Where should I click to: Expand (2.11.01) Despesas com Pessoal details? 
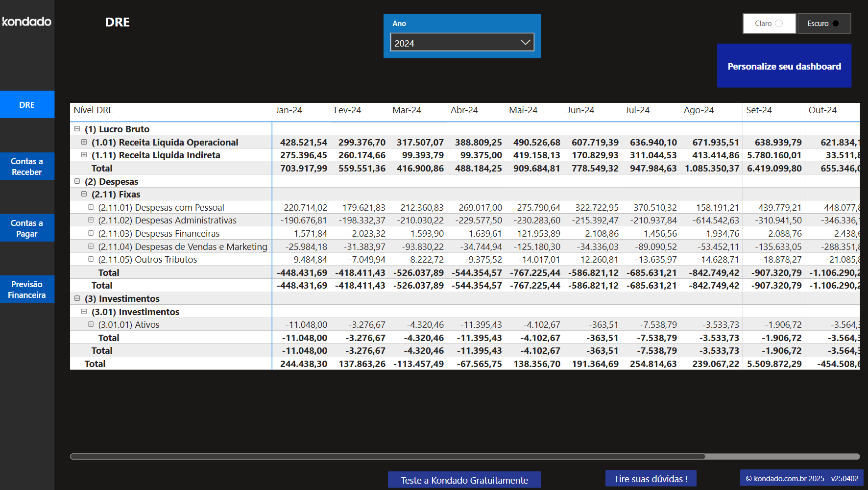(x=91, y=207)
